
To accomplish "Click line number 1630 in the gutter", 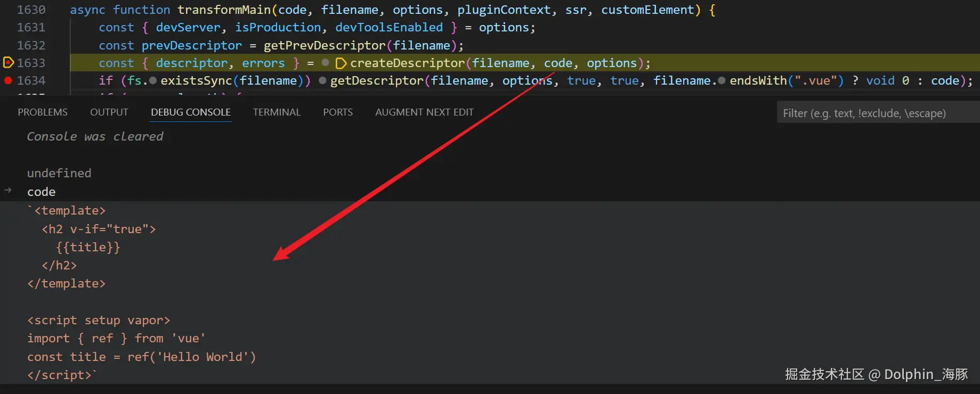I will click(31, 10).
